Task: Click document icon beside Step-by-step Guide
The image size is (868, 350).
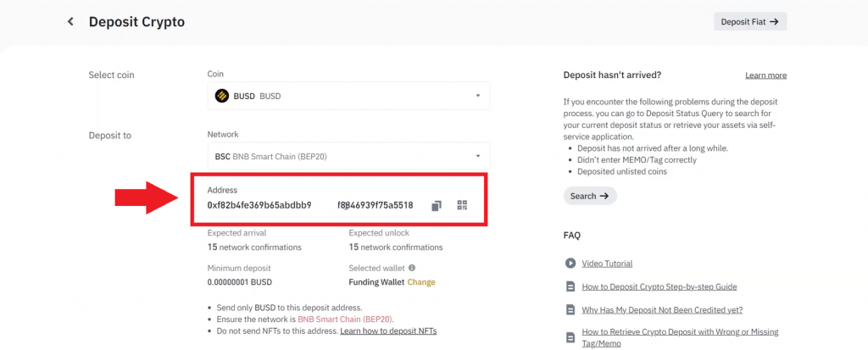Action: click(570, 287)
